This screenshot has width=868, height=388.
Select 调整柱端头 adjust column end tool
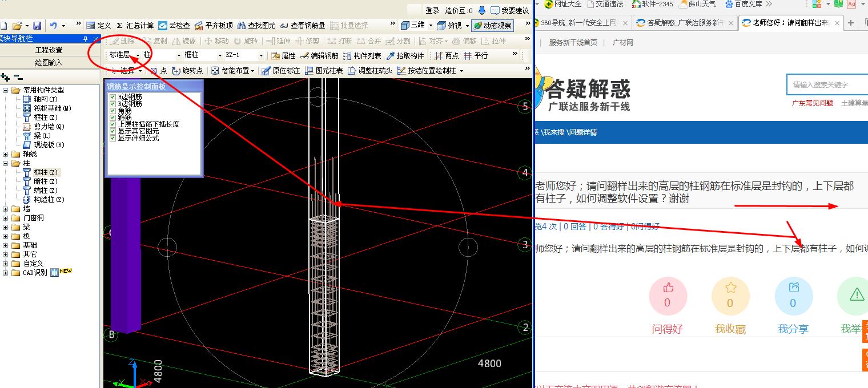click(x=370, y=71)
